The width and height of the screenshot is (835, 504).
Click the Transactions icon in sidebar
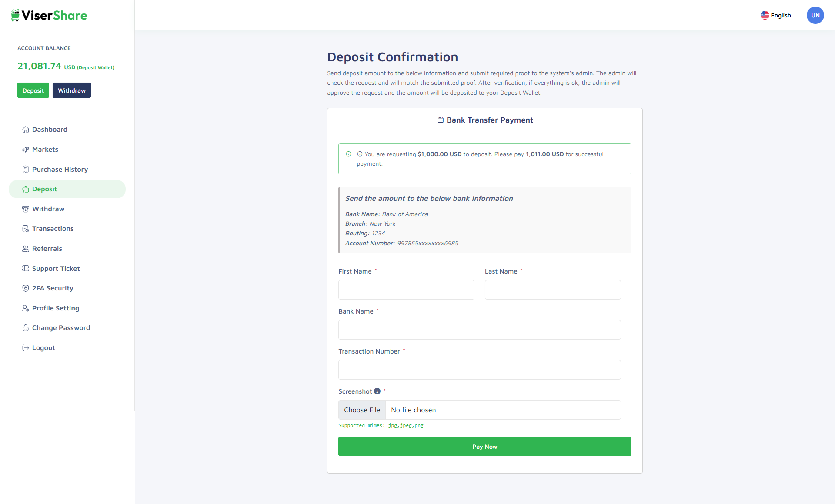point(26,229)
